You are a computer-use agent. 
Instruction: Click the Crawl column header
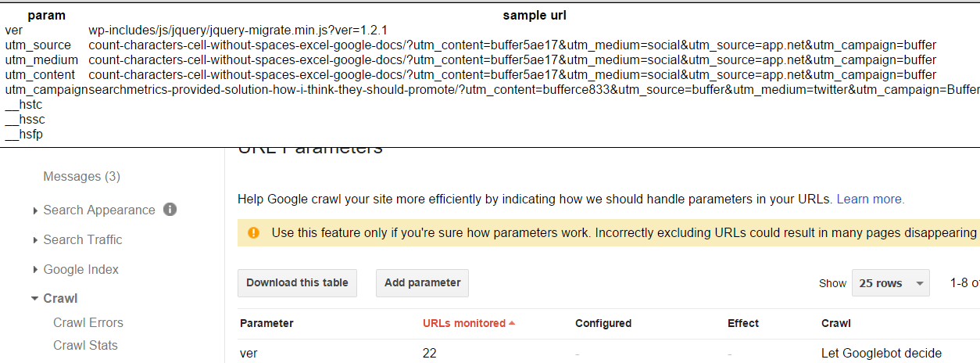[835, 323]
